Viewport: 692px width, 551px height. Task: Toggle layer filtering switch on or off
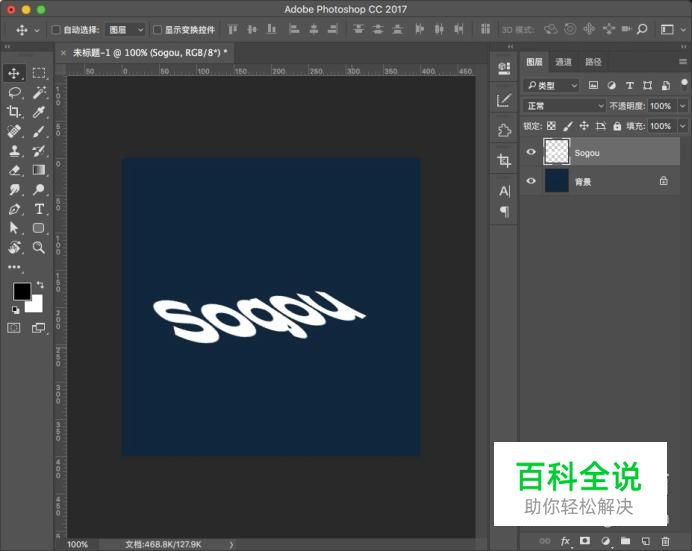click(684, 84)
